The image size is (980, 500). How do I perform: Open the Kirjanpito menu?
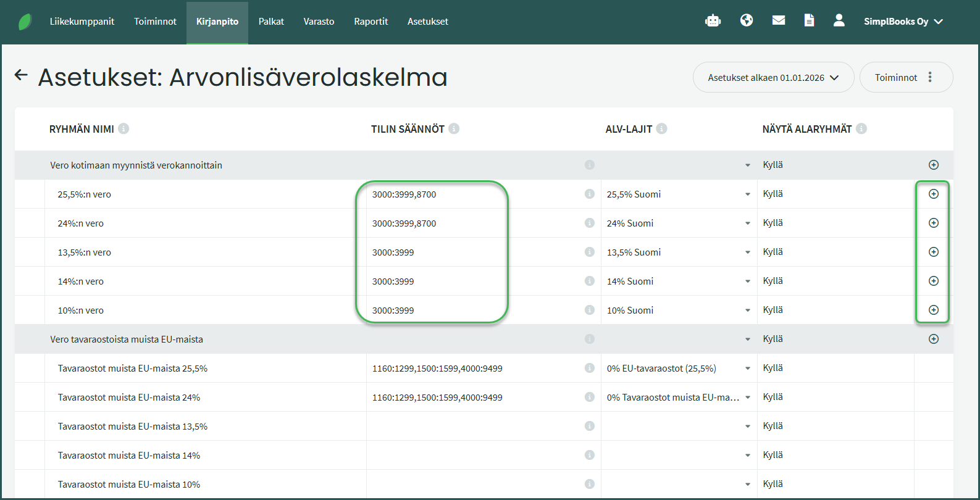click(x=217, y=22)
